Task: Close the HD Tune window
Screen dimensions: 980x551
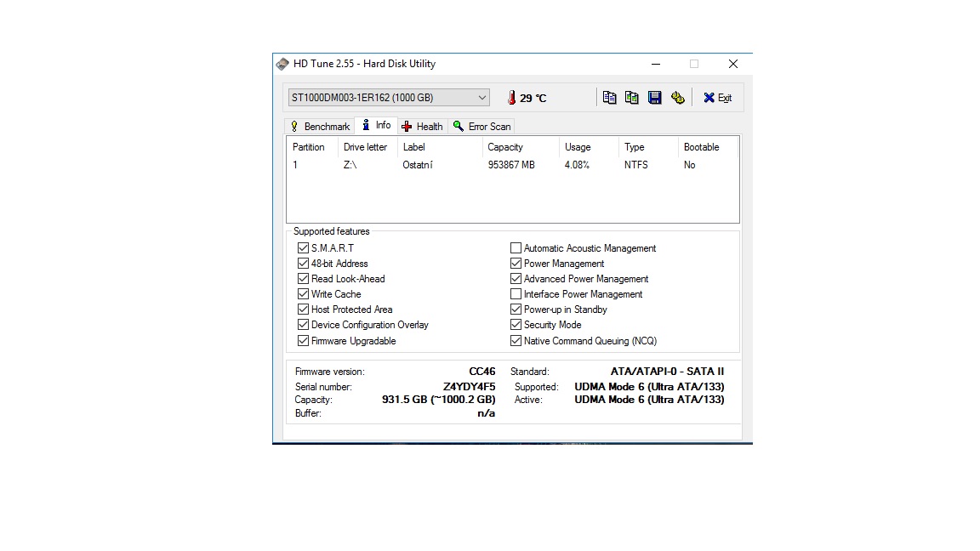Action: point(733,64)
